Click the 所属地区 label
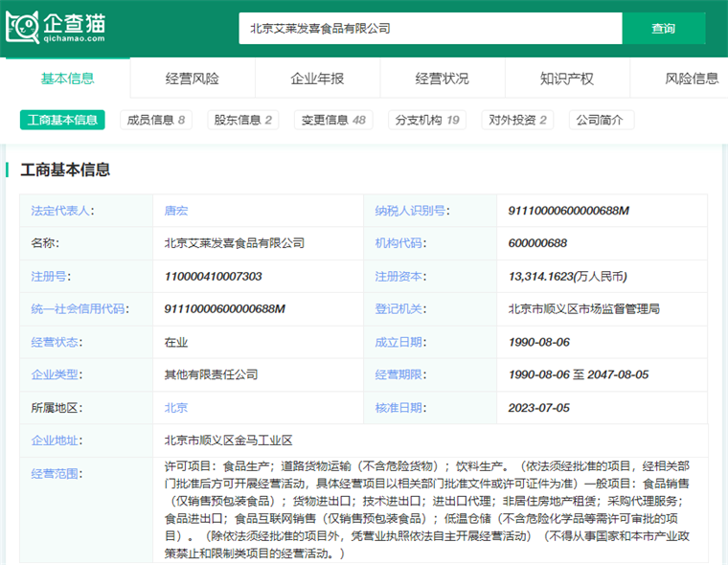This screenshot has height=565, width=728. click(x=55, y=408)
